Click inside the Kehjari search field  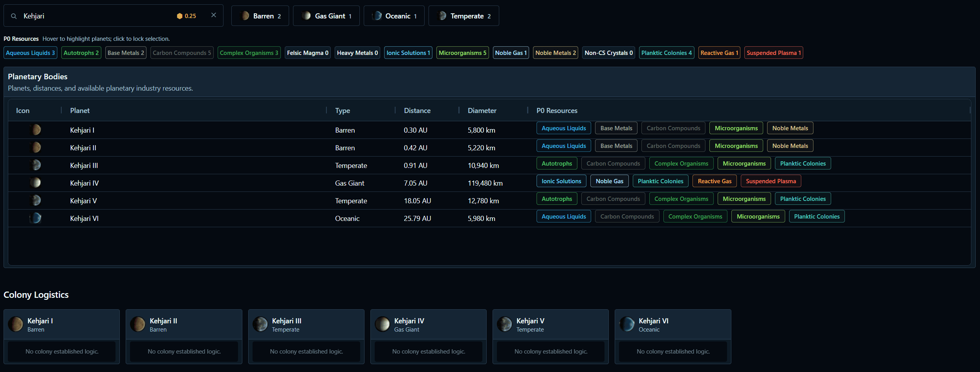click(x=98, y=16)
